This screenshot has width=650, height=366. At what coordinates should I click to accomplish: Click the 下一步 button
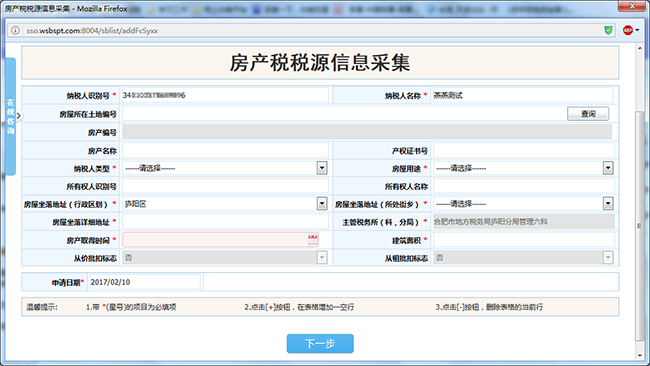tap(320, 344)
